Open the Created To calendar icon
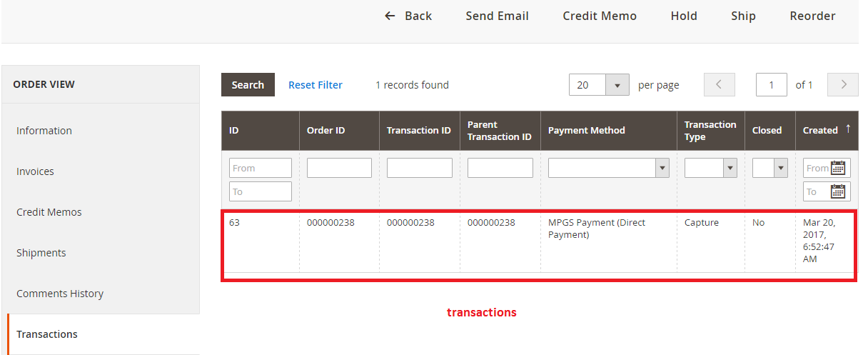This screenshot has width=868, height=355. tap(838, 191)
